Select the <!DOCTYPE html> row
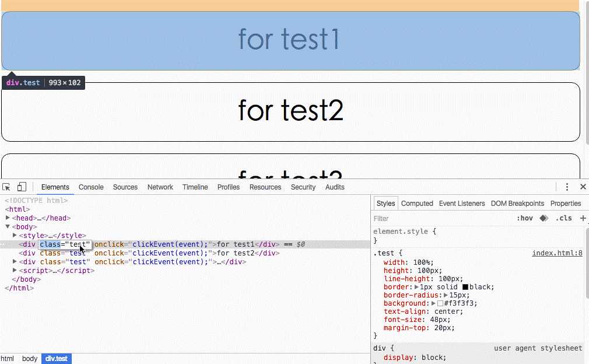The image size is (589, 364). click(36, 200)
